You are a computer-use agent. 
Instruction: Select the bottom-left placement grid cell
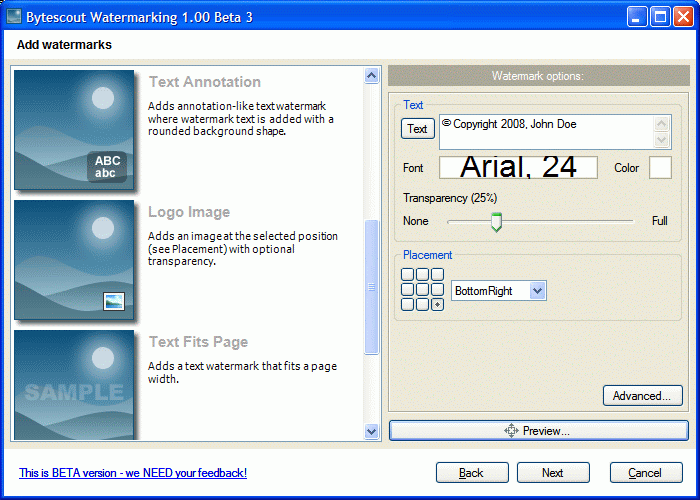click(x=407, y=304)
